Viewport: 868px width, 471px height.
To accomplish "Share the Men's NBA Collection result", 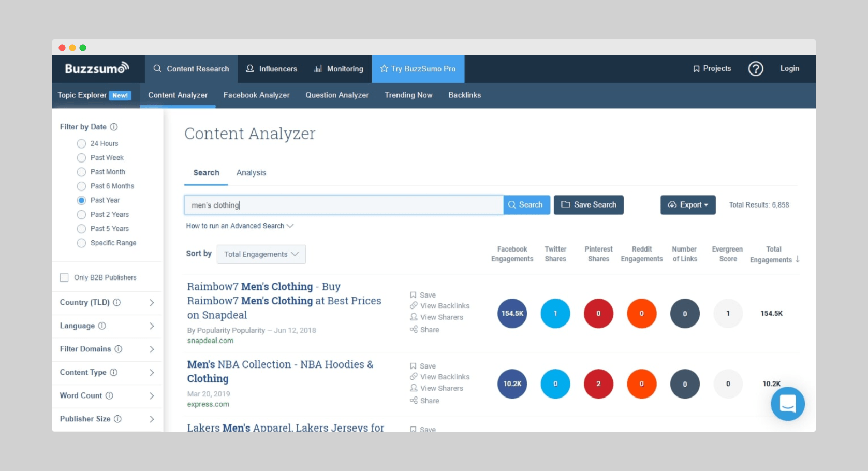I will point(424,401).
